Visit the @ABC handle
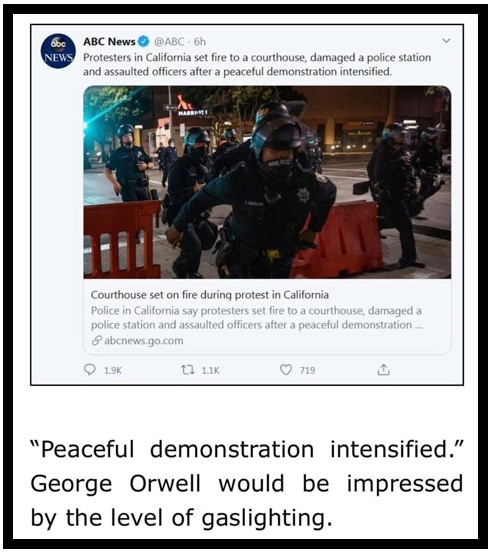 click(x=169, y=42)
